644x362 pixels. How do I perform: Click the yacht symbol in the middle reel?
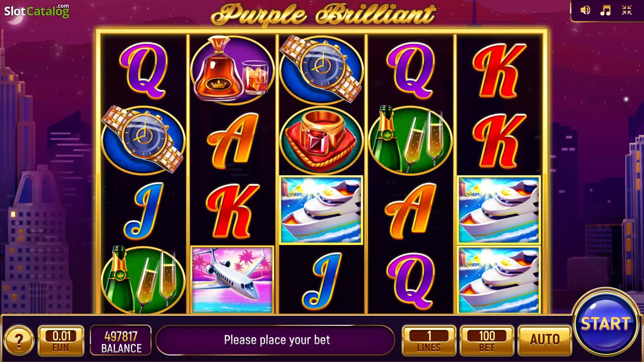click(x=321, y=210)
